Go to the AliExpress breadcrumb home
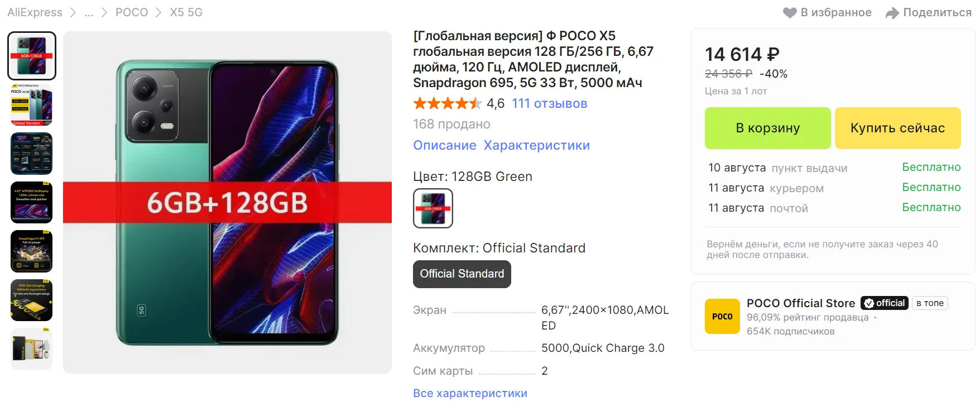 tap(35, 12)
